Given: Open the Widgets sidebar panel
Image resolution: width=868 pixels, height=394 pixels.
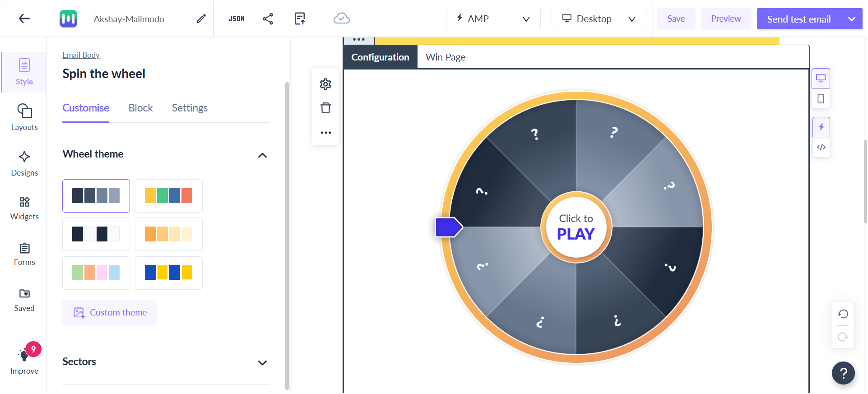Looking at the screenshot, I should (x=24, y=208).
